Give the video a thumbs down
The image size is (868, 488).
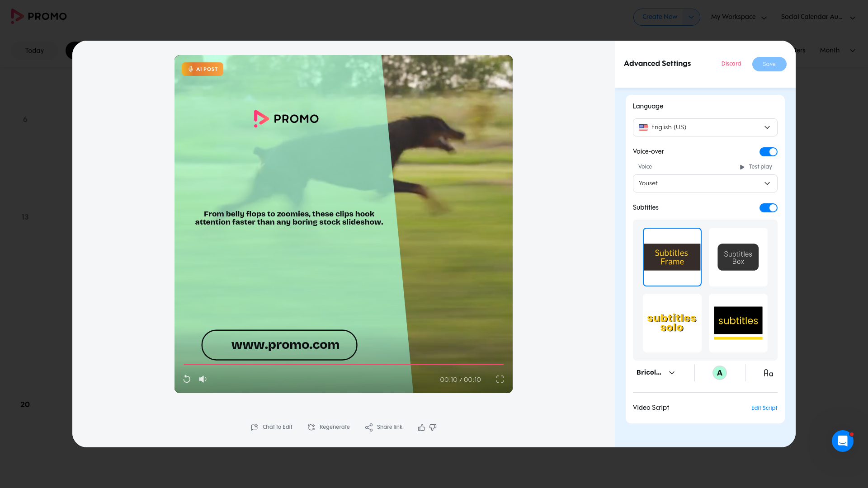(433, 427)
